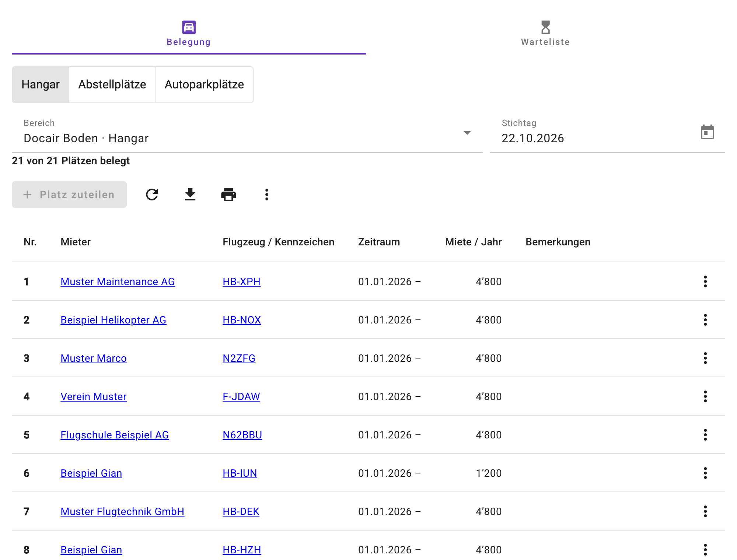Click the Zeitraum column header
737x560 pixels.
pos(379,242)
